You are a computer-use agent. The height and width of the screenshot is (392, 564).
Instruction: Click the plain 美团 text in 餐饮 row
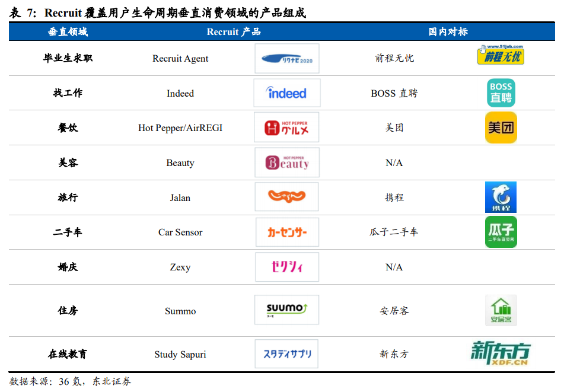click(394, 128)
